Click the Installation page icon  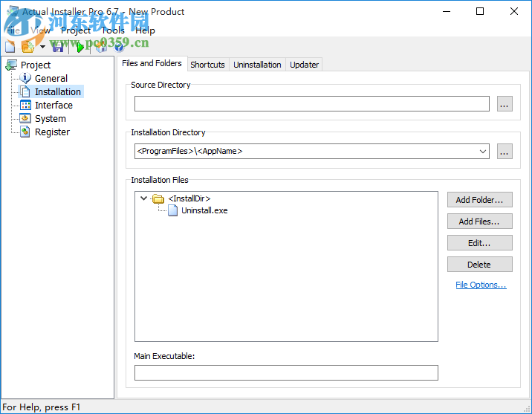[25, 91]
